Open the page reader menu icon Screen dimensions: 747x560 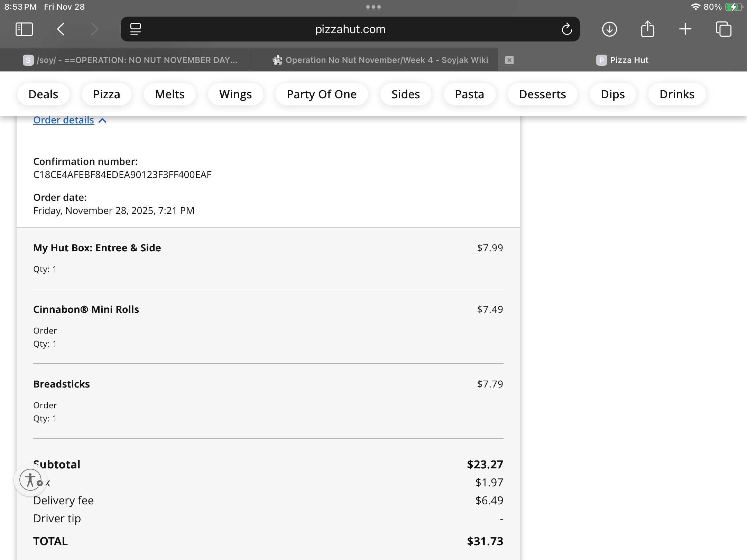(135, 29)
